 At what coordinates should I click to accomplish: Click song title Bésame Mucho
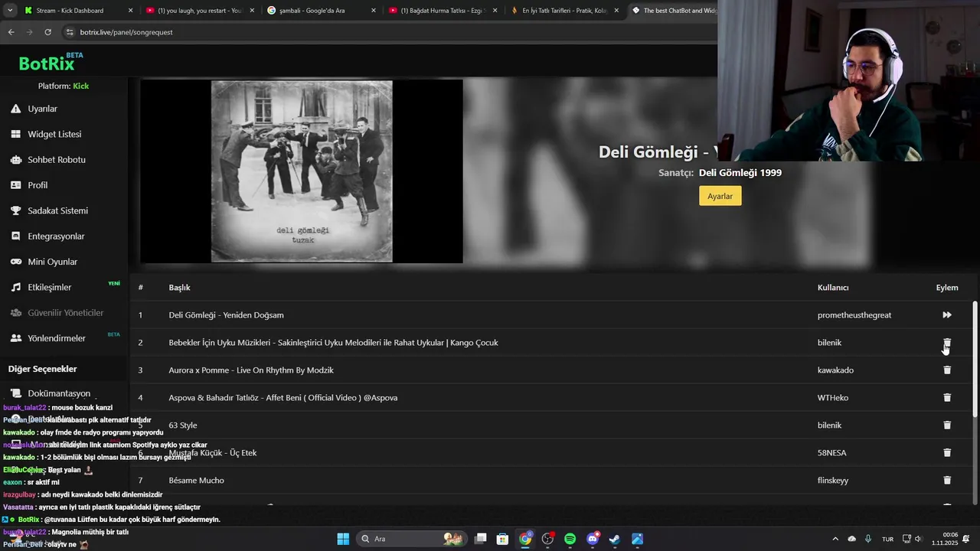197,480
